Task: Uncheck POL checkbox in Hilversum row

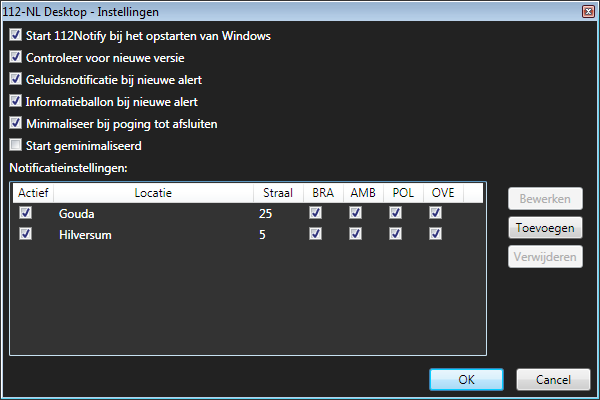Action: pos(395,233)
